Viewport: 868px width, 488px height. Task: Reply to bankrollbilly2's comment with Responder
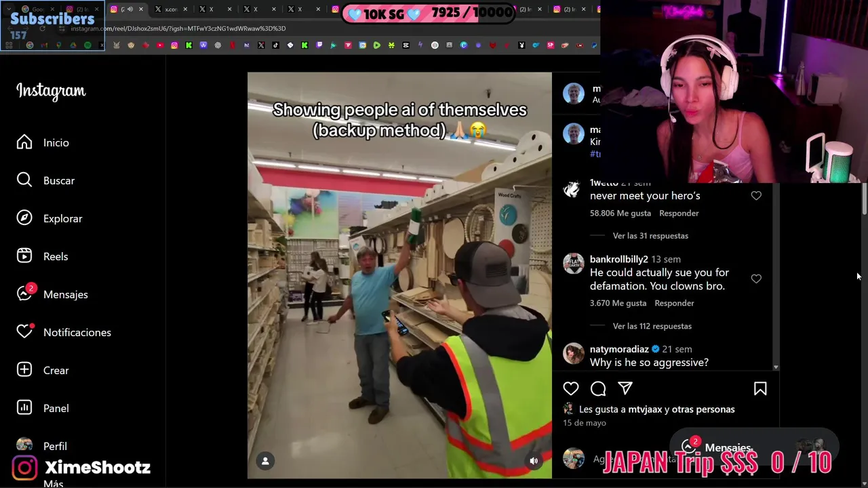[x=674, y=303]
